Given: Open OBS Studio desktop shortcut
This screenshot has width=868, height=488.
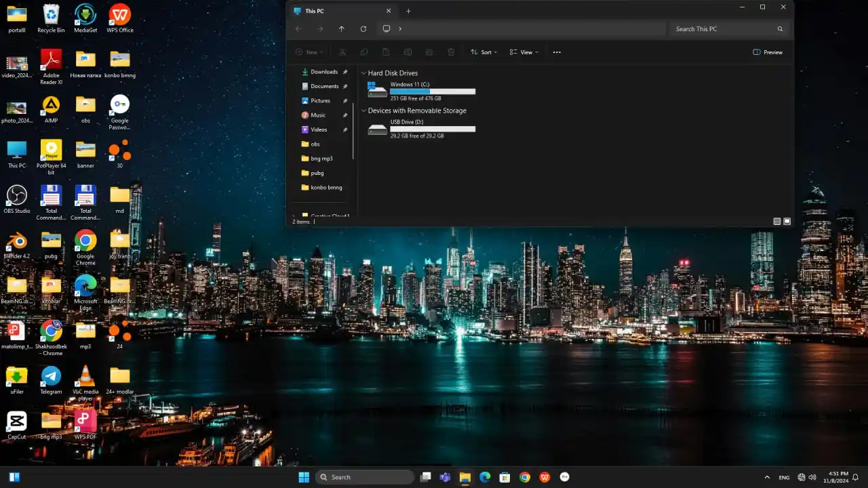Looking at the screenshot, I should (x=17, y=199).
